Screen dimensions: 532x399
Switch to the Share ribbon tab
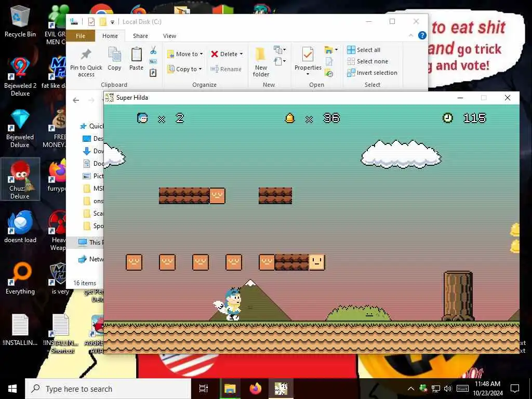[140, 36]
